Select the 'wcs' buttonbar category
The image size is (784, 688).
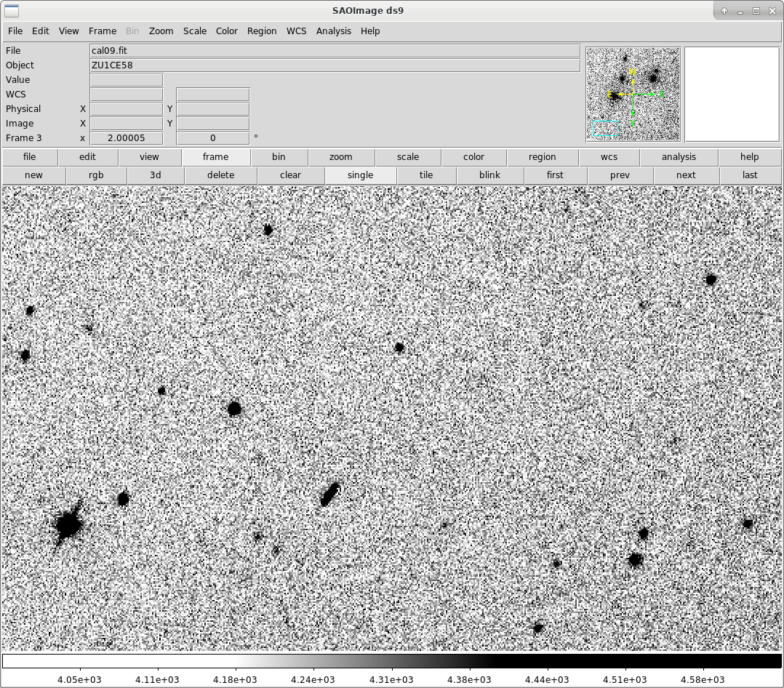[609, 157]
